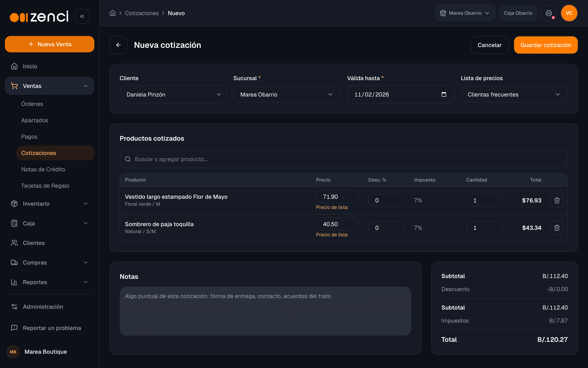This screenshot has height=368, width=588.
Task: Open the Cliente dropdown Daniela Pinzón
Action: click(173, 94)
